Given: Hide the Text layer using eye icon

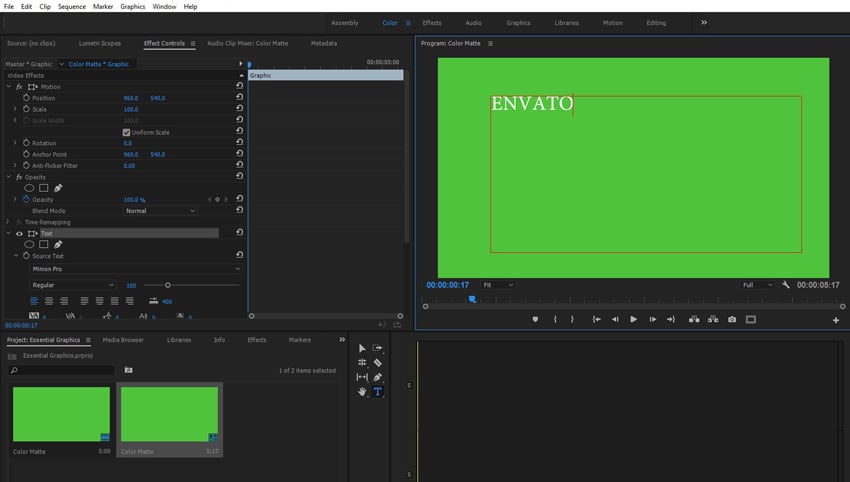Looking at the screenshot, I should click(19, 233).
